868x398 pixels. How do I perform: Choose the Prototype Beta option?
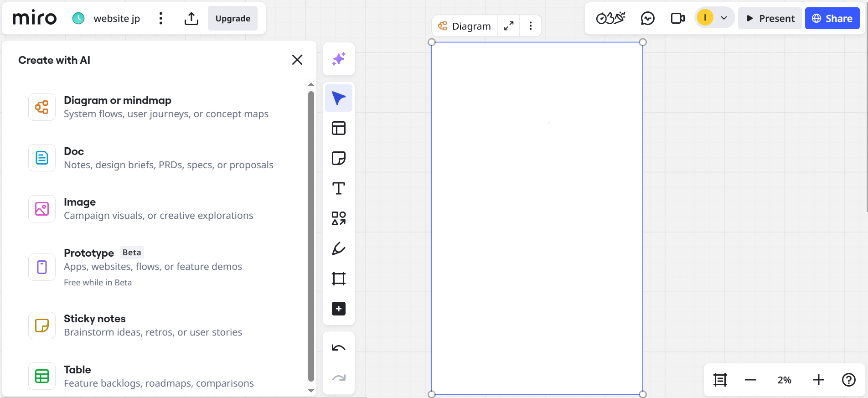tap(155, 267)
